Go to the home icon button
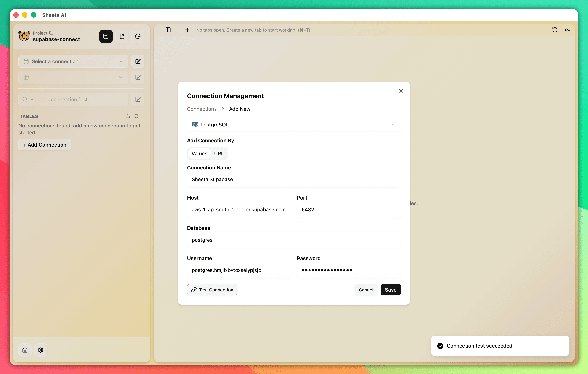Image resolution: width=588 pixels, height=374 pixels. coord(25,350)
